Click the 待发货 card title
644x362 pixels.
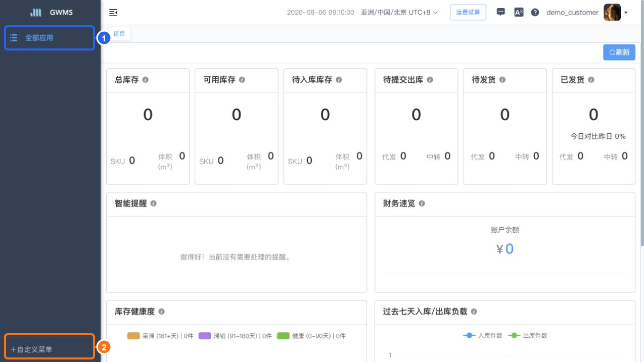tap(484, 80)
